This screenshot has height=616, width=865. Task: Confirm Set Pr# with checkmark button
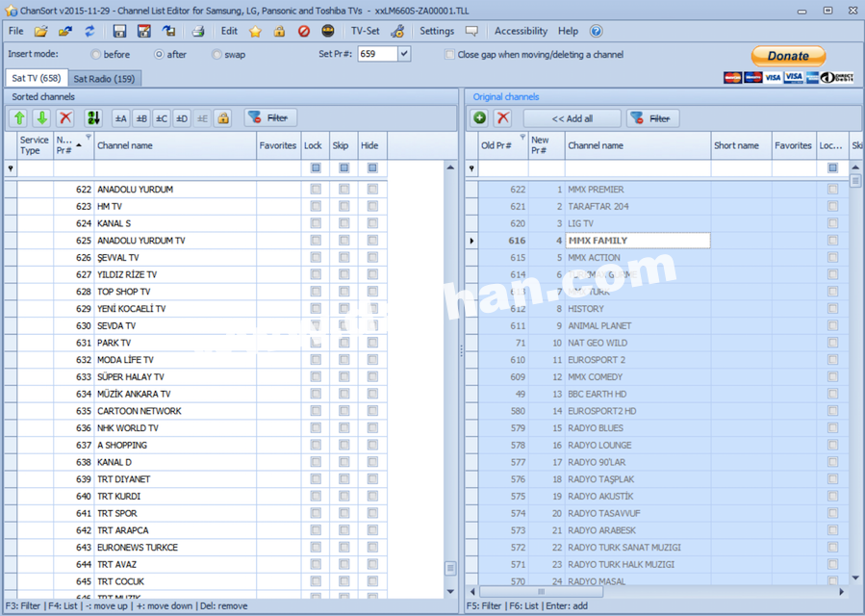[404, 54]
